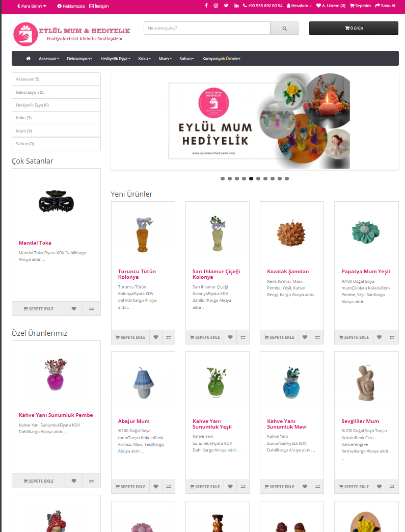Click the product search input field
405x532 pixels.
pyautogui.click(x=207, y=28)
